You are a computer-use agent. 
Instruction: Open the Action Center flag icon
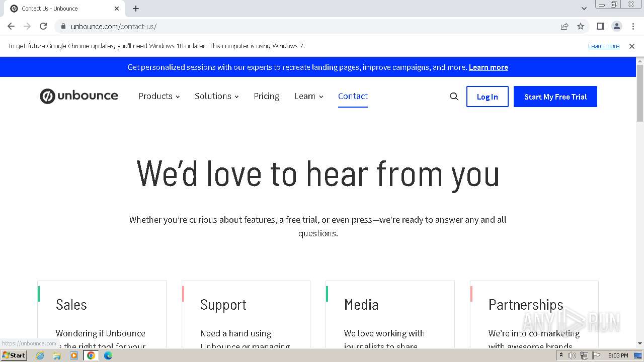pyautogui.click(x=596, y=355)
